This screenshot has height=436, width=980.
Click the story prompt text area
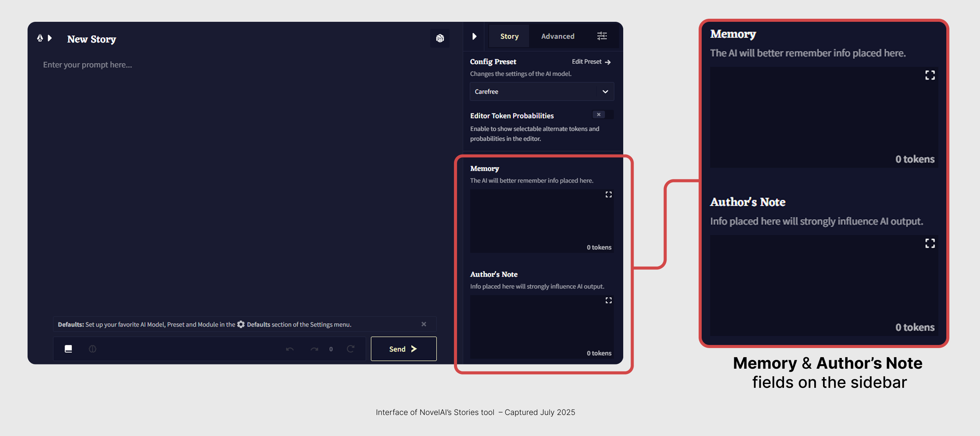click(x=245, y=184)
